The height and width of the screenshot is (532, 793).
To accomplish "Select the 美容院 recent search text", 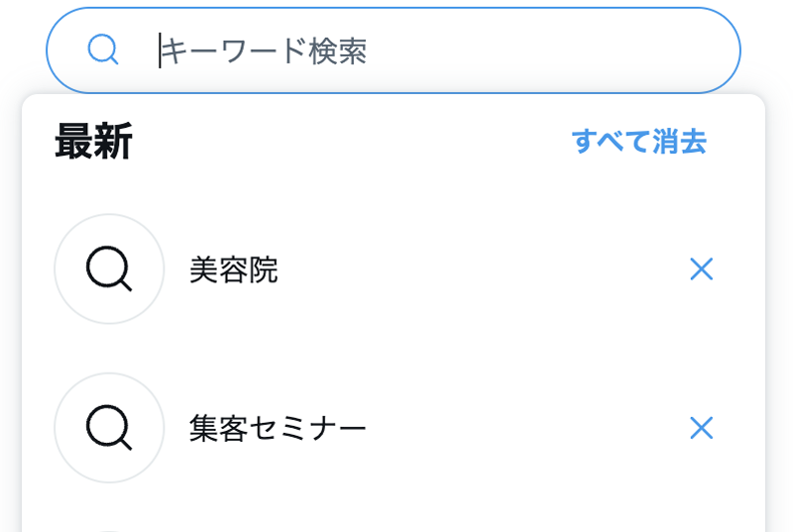I will 234,269.
